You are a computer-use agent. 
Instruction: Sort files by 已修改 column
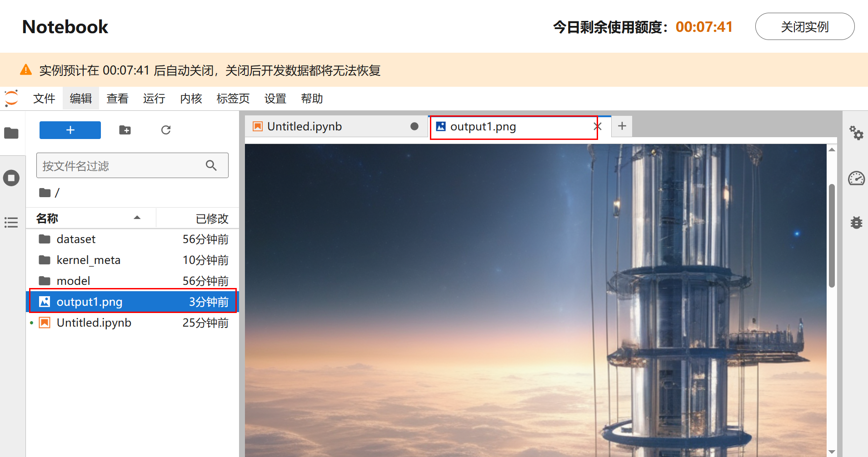pyautogui.click(x=198, y=218)
